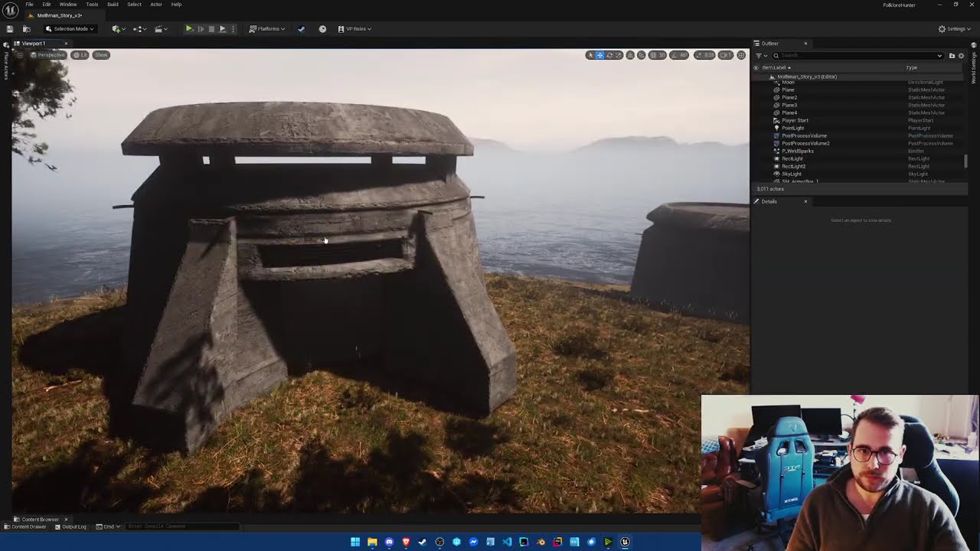Open the Cinematics clapperboard dropdown

161,29
